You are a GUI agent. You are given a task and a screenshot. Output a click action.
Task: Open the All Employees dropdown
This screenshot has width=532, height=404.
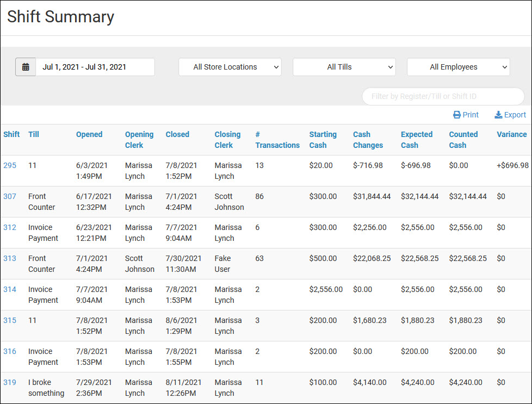pyautogui.click(x=458, y=67)
